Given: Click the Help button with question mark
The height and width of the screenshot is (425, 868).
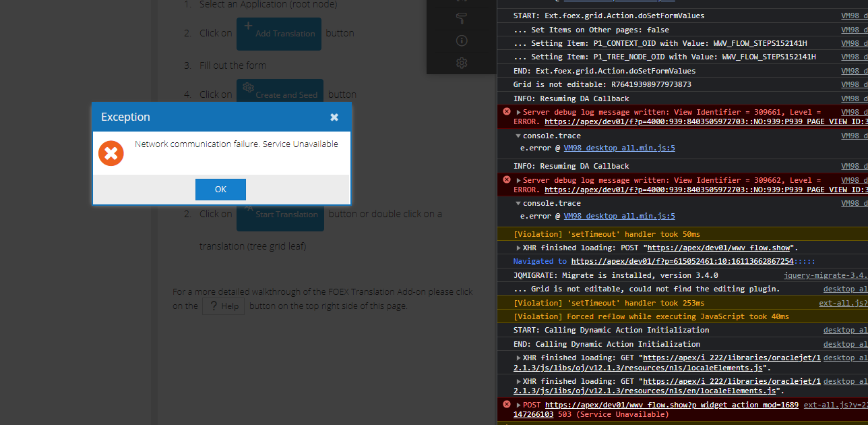Looking at the screenshot, I should tap(222, 306).
